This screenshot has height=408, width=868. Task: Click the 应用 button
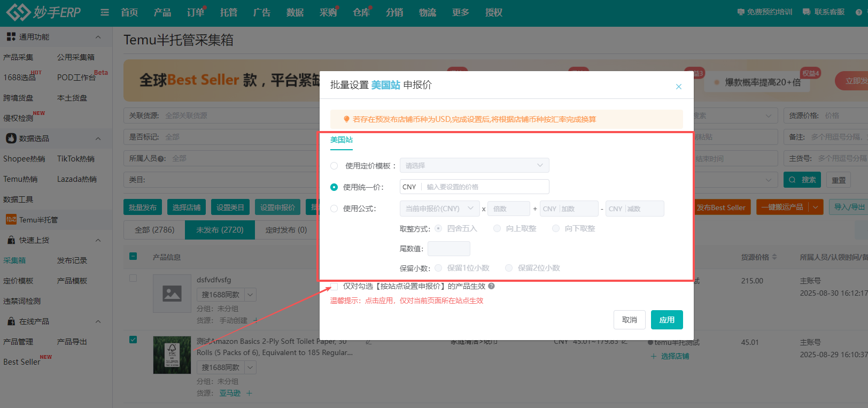(666, 320)
